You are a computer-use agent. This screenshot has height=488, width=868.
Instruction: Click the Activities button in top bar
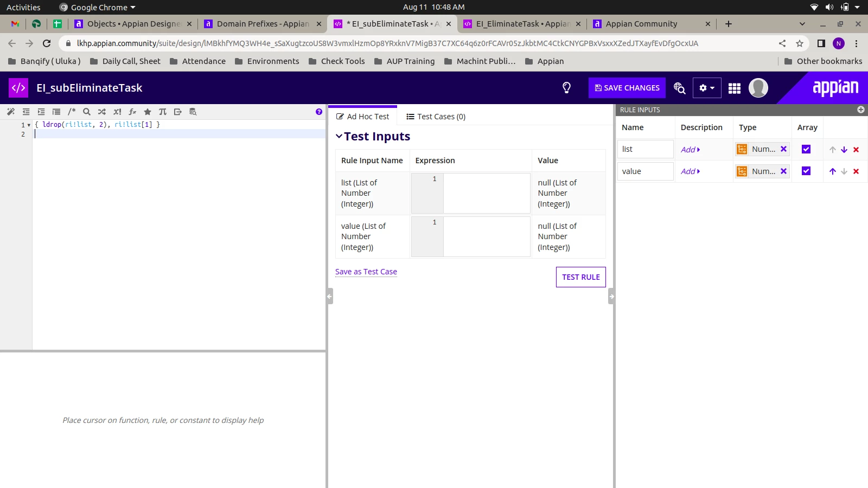pyautogui.click(x=23, y=8)
